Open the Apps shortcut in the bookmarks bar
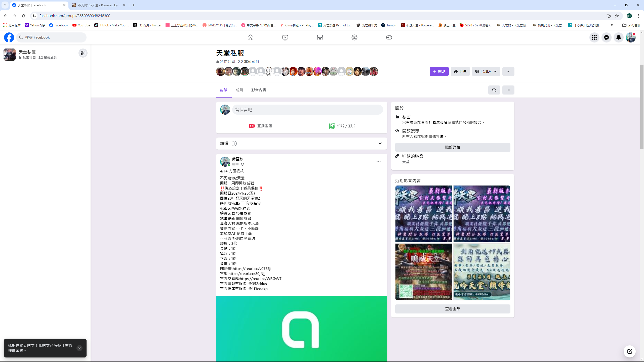Viewport: 644px width, 362px height. pyautogui.click(x=12, y=25)
